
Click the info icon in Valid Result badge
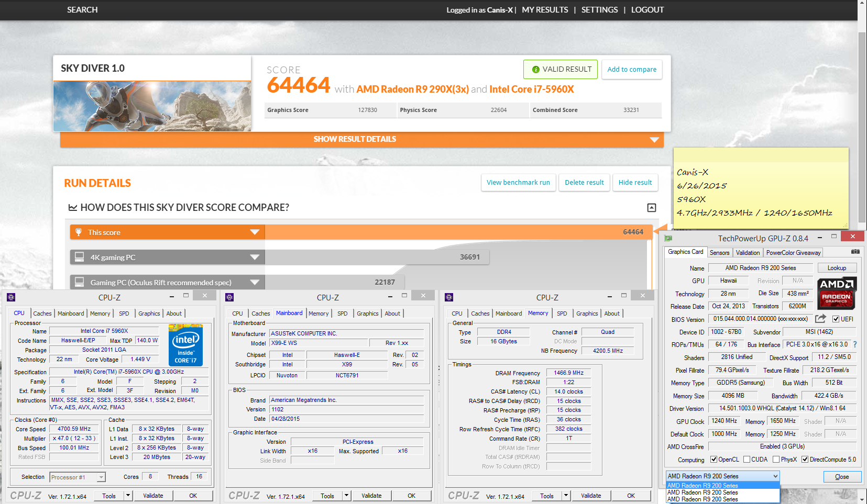tap(535, 70)
